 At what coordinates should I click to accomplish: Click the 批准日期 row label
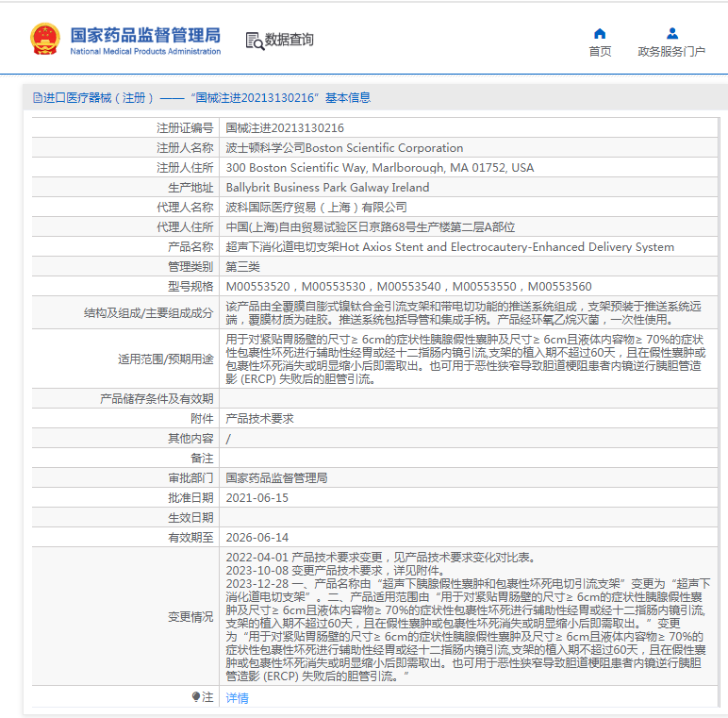pos(190,498)
